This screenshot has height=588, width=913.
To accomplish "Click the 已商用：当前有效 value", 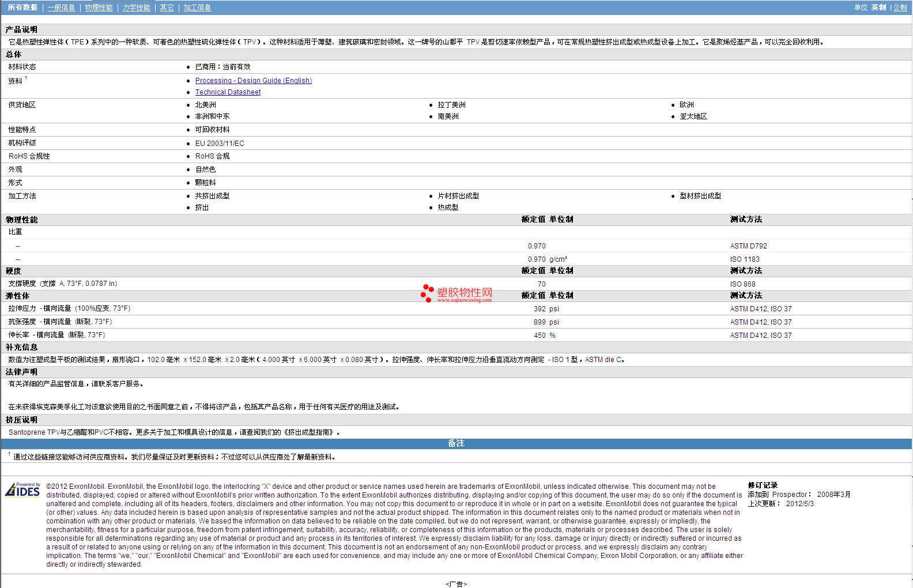I will (222, 67).
